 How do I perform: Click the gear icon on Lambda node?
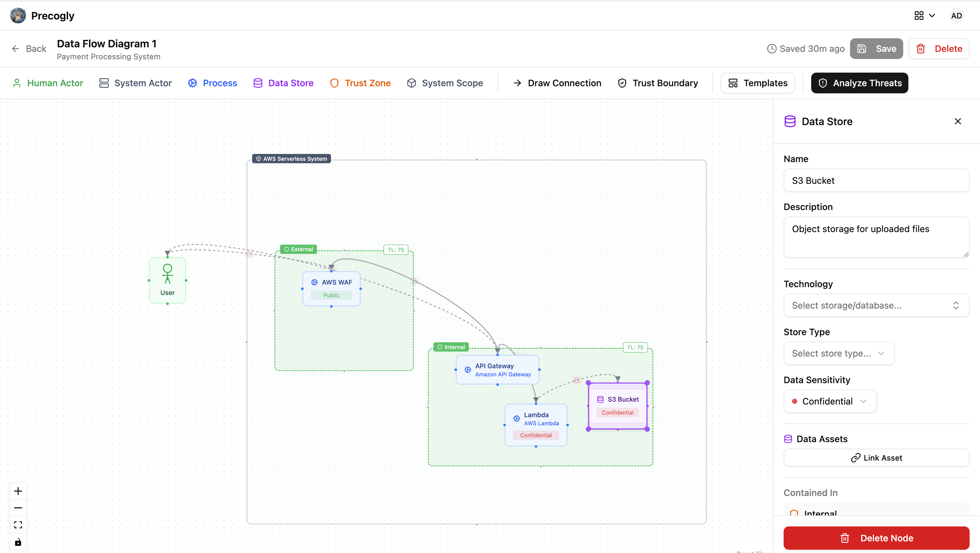pyautogui.click(x=517, y=419)
